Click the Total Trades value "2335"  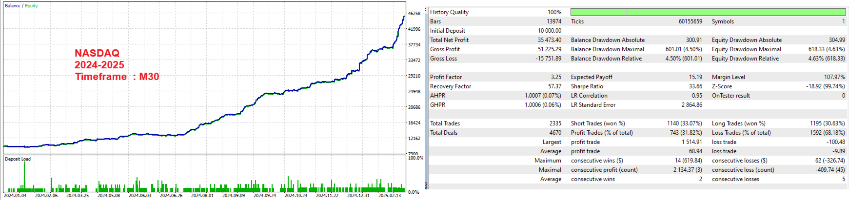coord(555,123)
